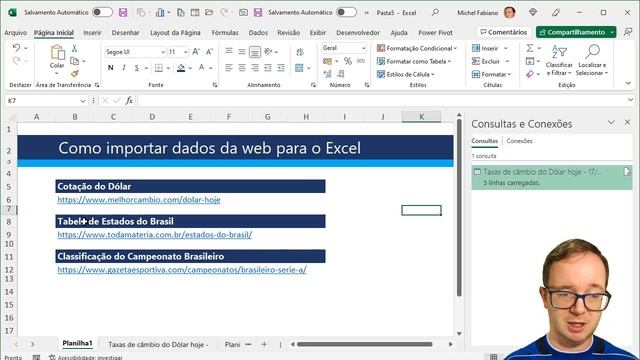Click the Compartilhamento button
The height and width of the screenshot is (360, 640).
pos(576,32)
